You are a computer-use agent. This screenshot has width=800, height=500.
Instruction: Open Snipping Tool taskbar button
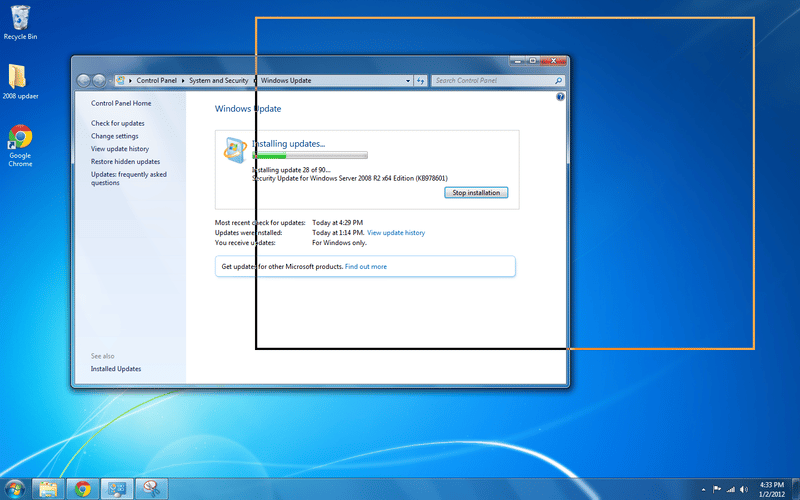pos(151,489)
